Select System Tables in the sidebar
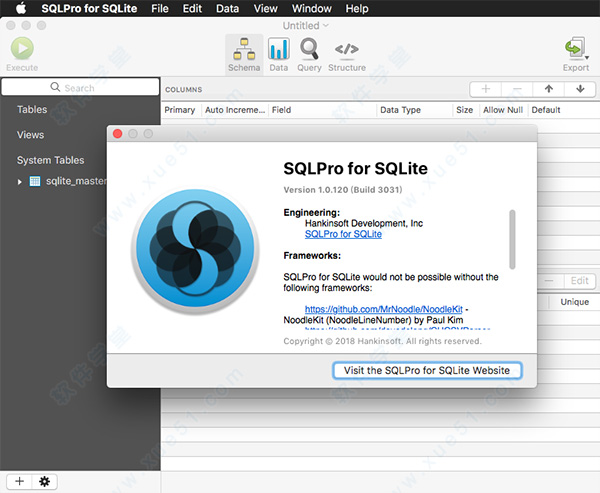Image resolution: width=600 pixels, height=493 pixels. pos(51,160)
